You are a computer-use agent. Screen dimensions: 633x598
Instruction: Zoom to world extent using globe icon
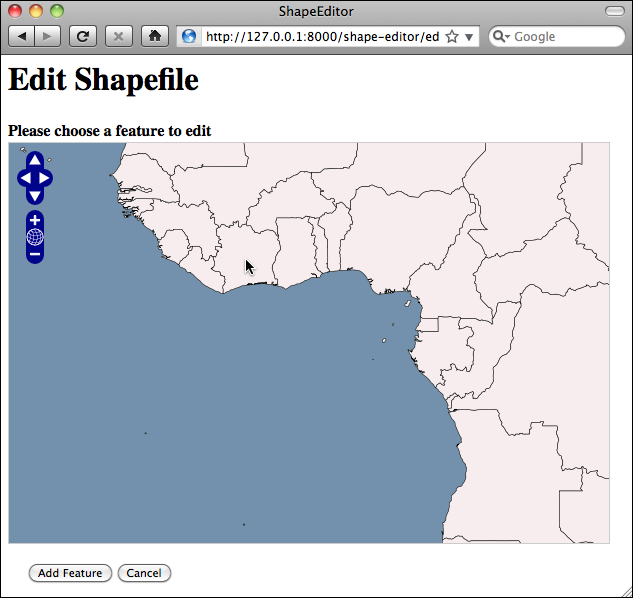(x=35, y=237)
